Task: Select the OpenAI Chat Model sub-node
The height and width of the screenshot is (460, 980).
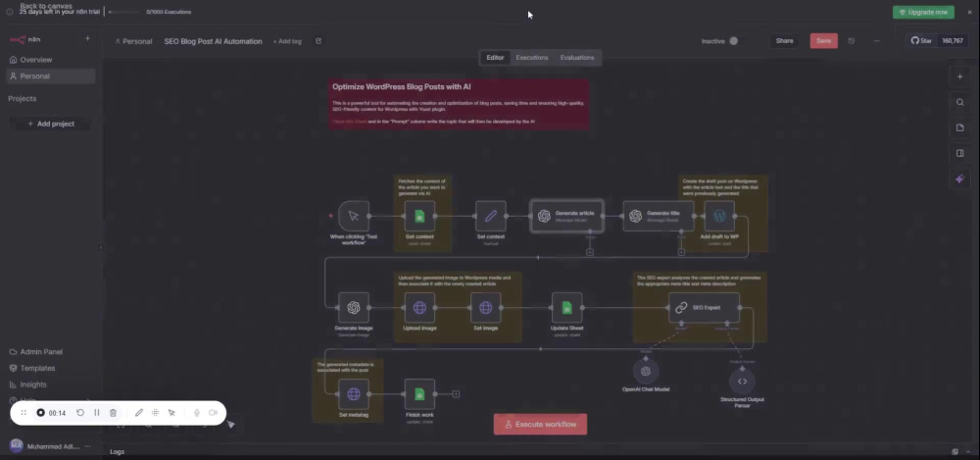Action: [x=646, y=371]
